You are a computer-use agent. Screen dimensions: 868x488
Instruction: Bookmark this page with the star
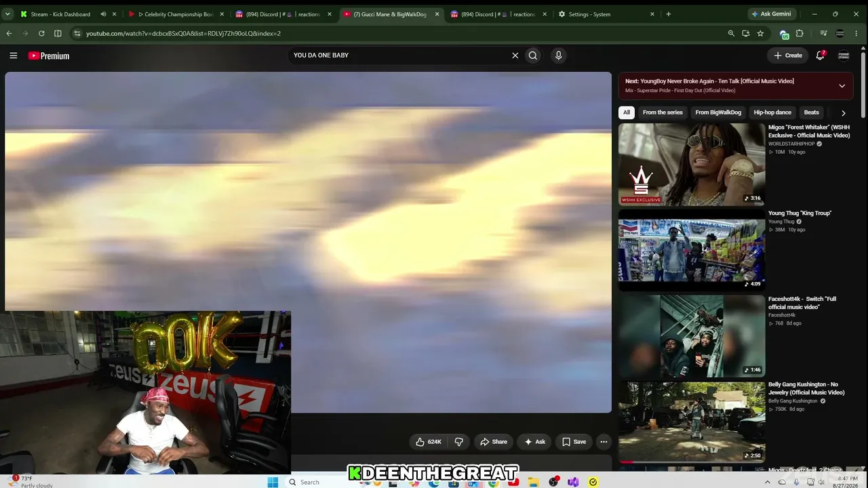(760, 33)
